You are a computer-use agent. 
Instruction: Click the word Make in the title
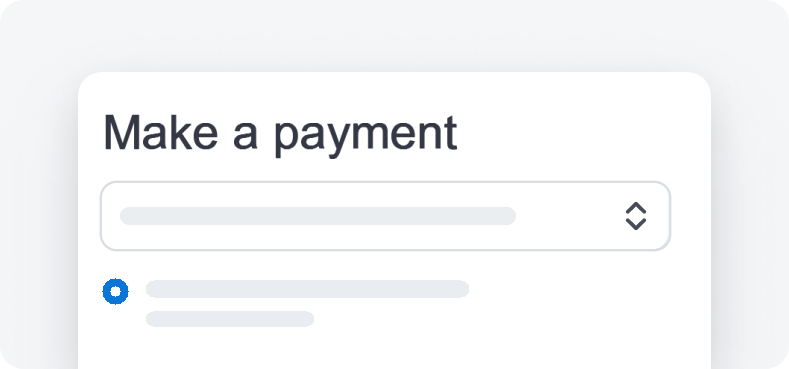coord(161,133)
